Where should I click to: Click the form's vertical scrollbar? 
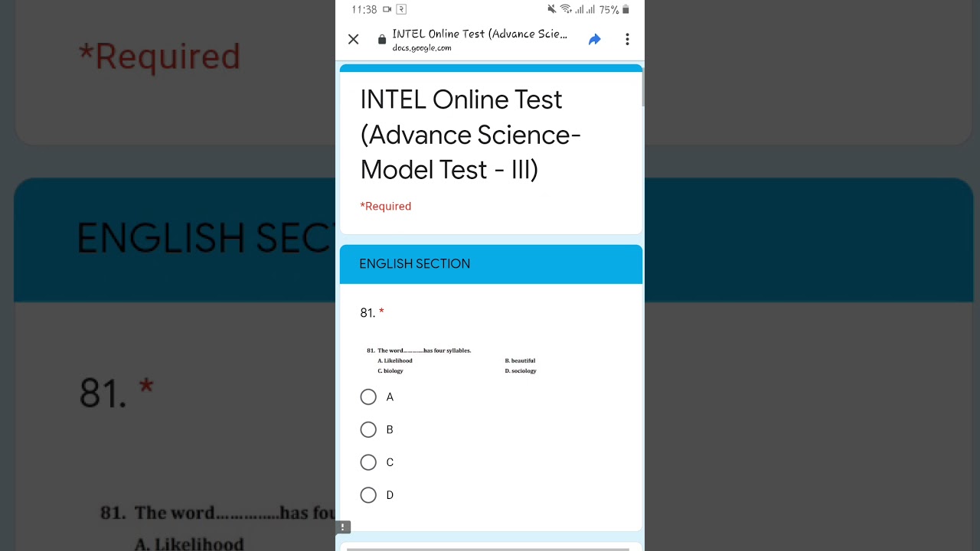[x=643, y=86]
